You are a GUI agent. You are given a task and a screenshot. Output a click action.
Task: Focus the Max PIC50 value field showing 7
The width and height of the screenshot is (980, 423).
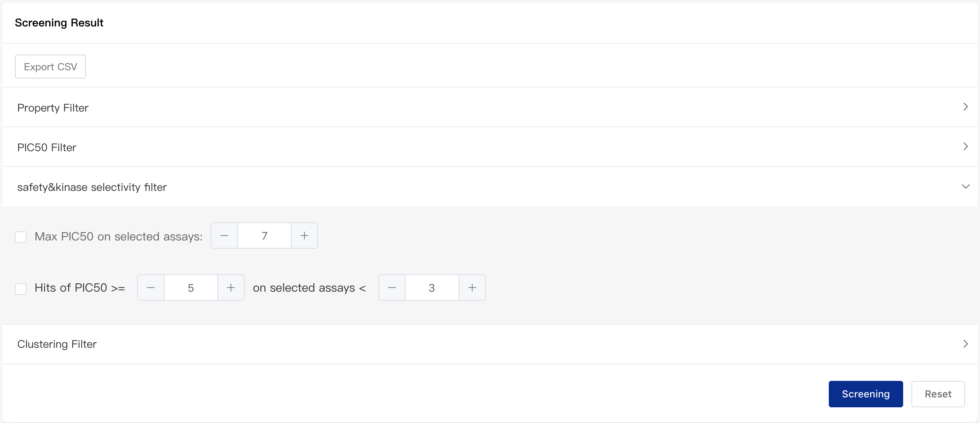(x=264, y=235)
